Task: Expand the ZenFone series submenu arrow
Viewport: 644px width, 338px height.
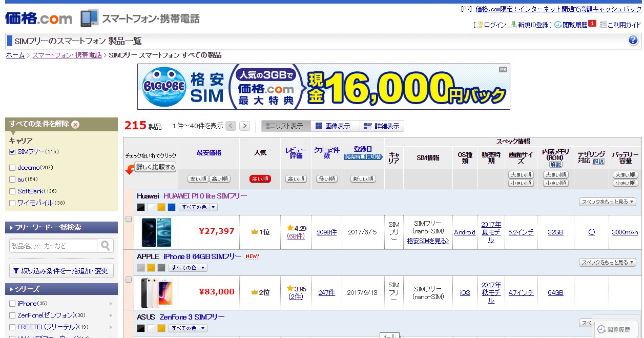Action: pyautogui.click(x=111, y=315)
